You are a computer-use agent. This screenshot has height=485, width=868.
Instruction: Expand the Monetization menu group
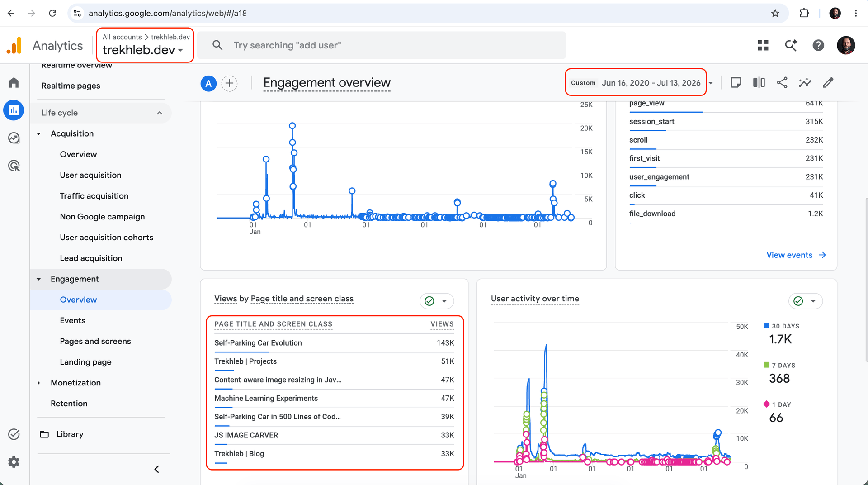[x=39, y=383]
